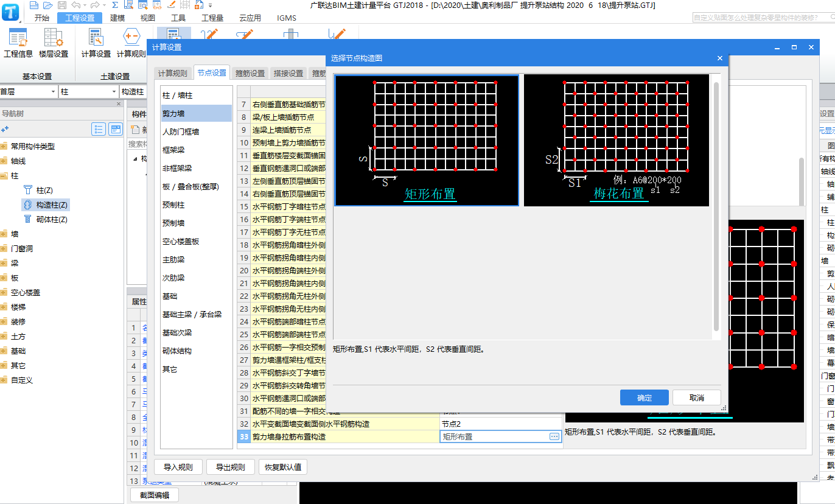Select 柱(Z) in navigation tree
The width and height of the screenshot is (835, 504).
point(38,190)
